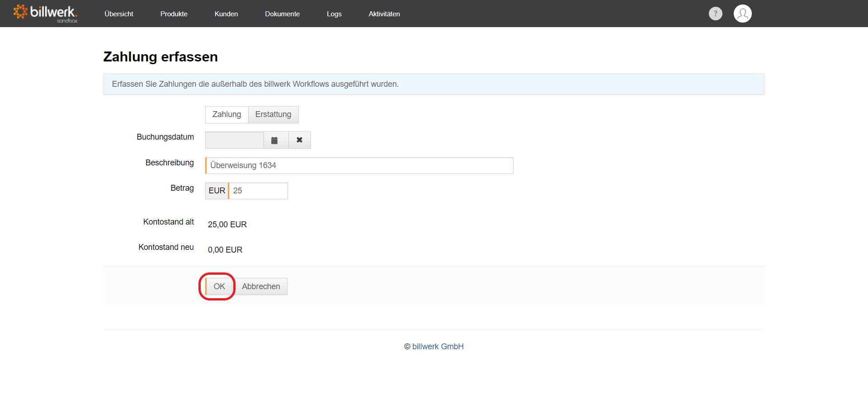Click the EUR currency label

tap(217, 191)
